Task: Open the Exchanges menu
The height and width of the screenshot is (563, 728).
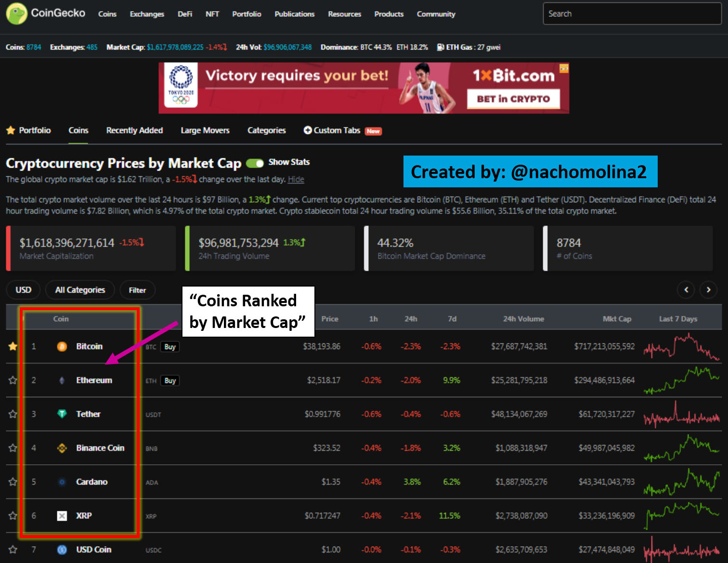Action: pos(147,14)
